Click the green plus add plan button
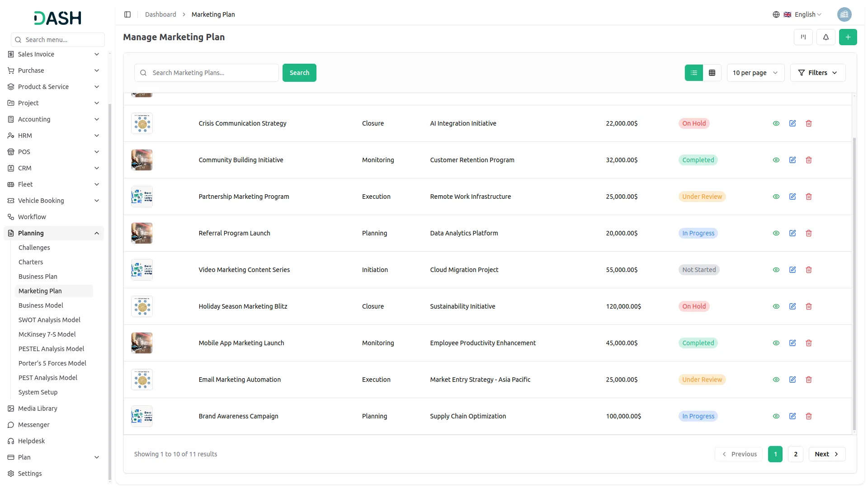868x488 pixels. point(848,37)
